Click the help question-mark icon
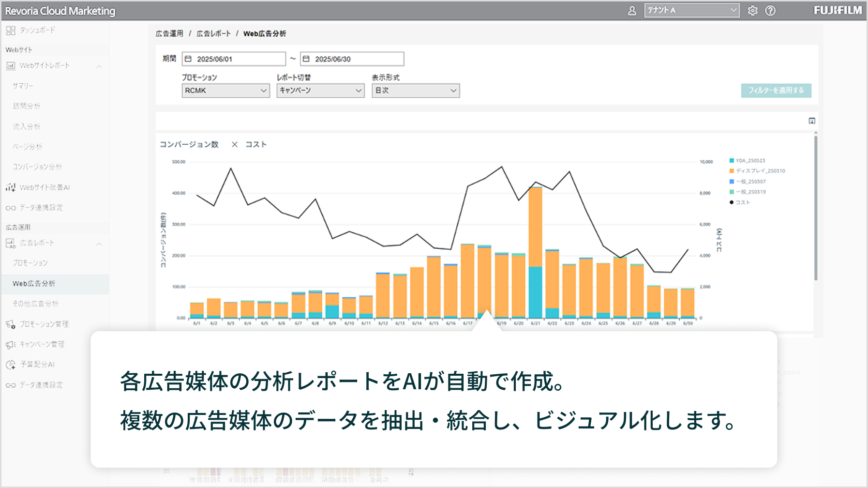 [x=771, y=10]
